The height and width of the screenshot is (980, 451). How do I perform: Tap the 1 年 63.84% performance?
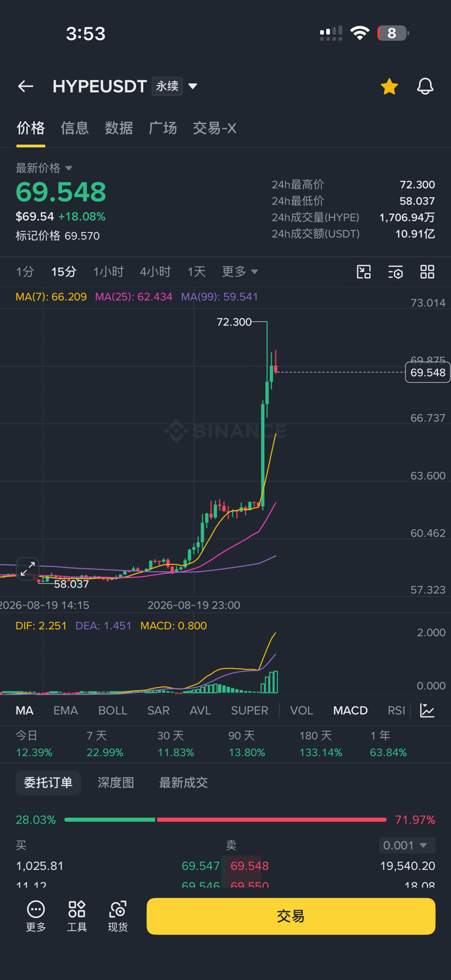388,744
